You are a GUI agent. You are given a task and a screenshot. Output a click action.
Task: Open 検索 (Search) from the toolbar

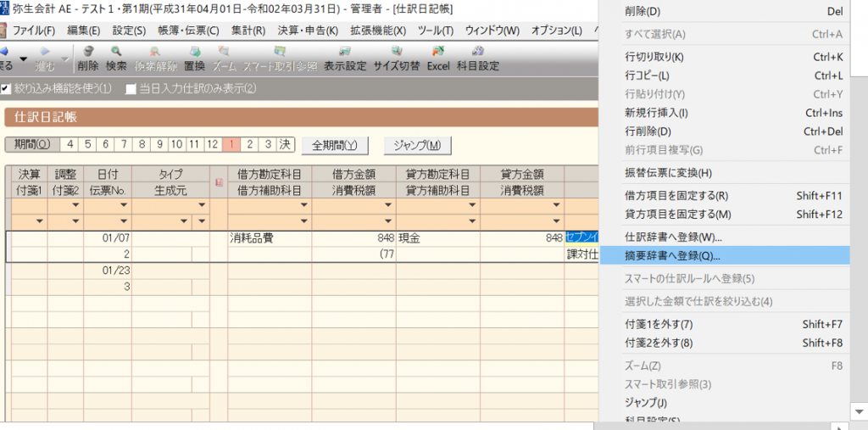[116, 59]
